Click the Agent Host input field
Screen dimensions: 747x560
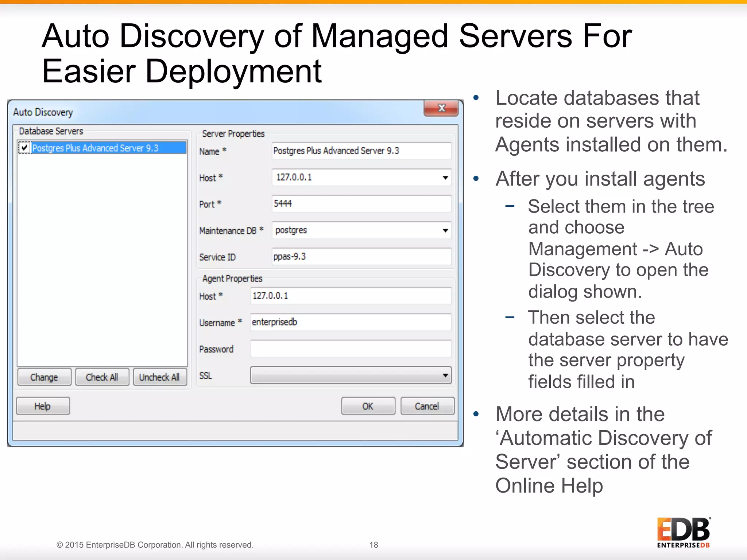[x=350, y=296]
